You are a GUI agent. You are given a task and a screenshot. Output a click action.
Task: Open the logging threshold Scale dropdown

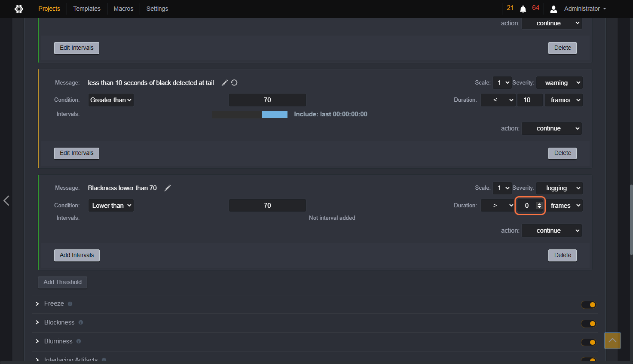pyautogui.click(x=502, y=188)
